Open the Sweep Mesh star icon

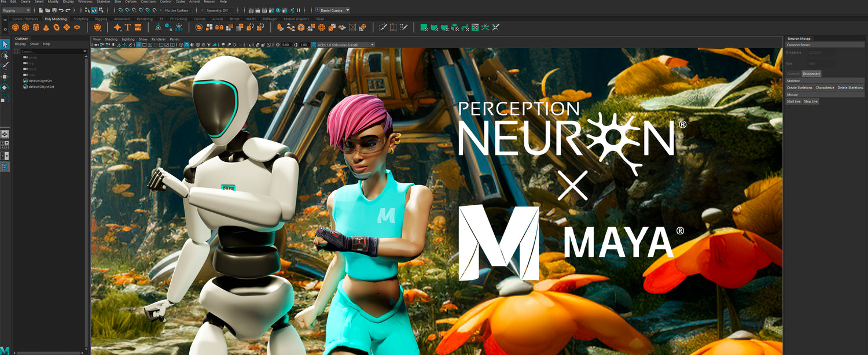[117, 27]
